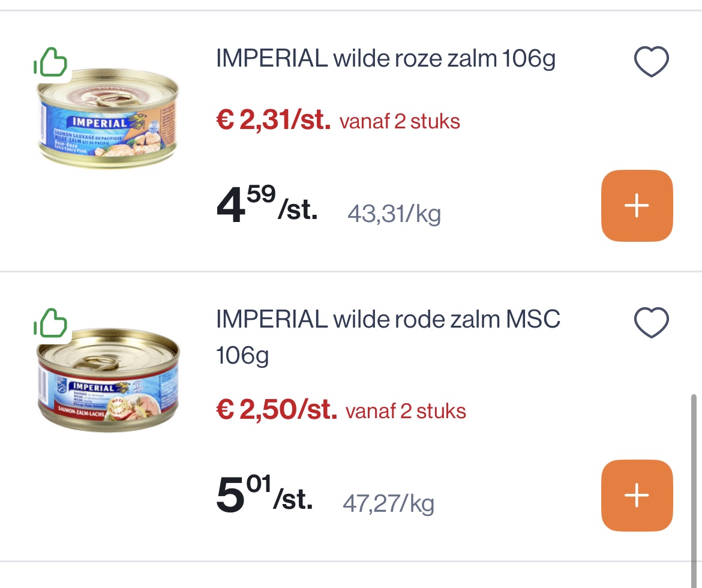Image resolution: width=702 pixels, height=588 pixels.
Task: Click the plus icon to add rode zalm MSC
Action: pos(637,496)
